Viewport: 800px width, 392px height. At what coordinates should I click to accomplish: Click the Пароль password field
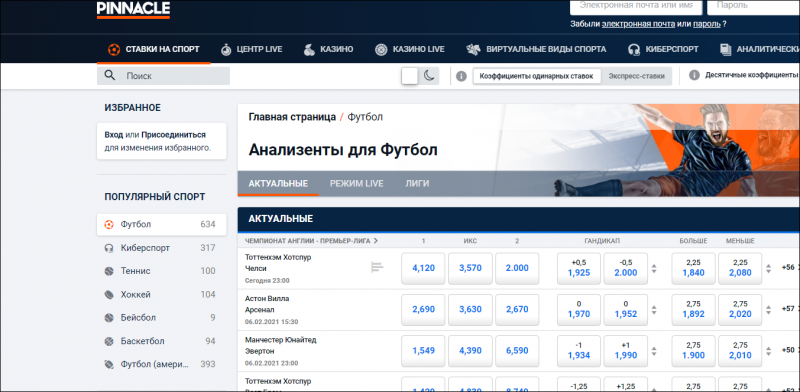click(753, 6)
